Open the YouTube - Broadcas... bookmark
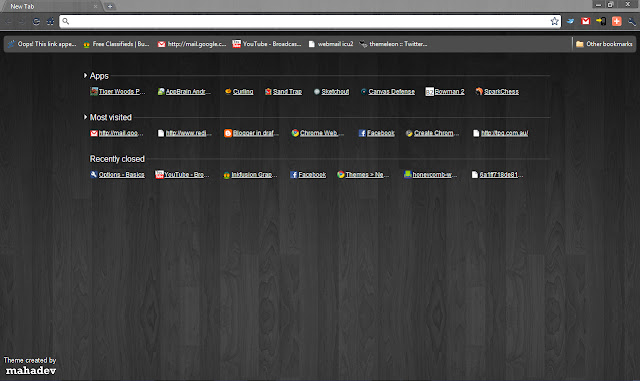 267,44
